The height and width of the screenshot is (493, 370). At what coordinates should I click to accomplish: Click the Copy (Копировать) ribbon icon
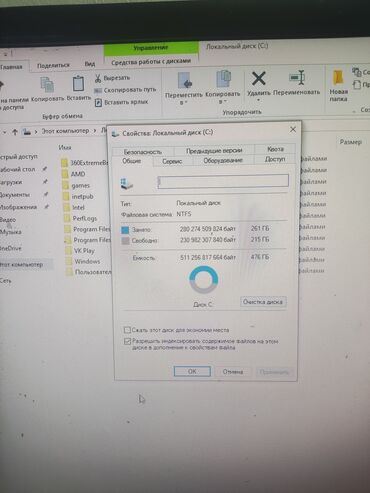(47, 85)
